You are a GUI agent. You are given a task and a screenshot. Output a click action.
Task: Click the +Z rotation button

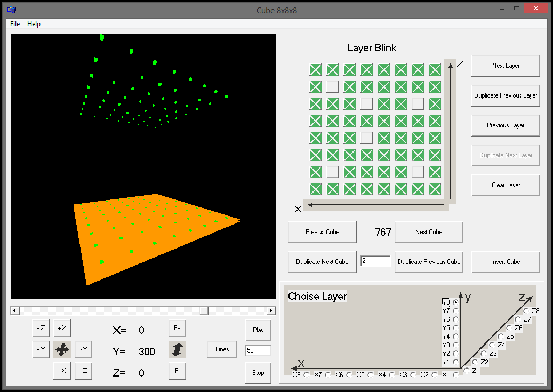pyautogui.click(x=41, y=329)
